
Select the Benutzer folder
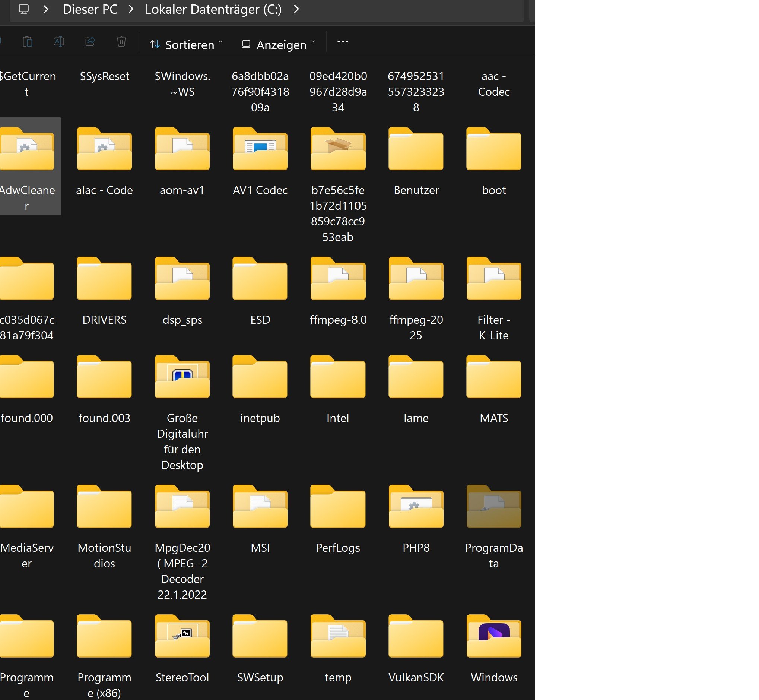click(416, 162)
